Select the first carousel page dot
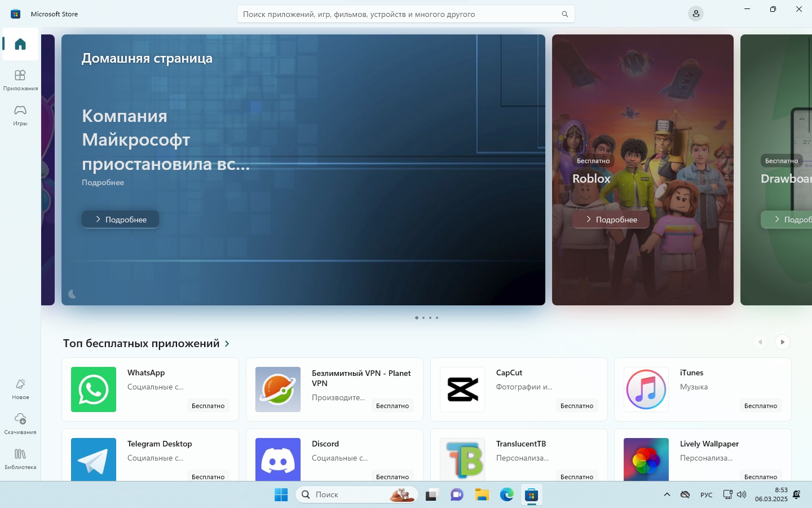This screenshot has height=508, width=812. (417, 318)
